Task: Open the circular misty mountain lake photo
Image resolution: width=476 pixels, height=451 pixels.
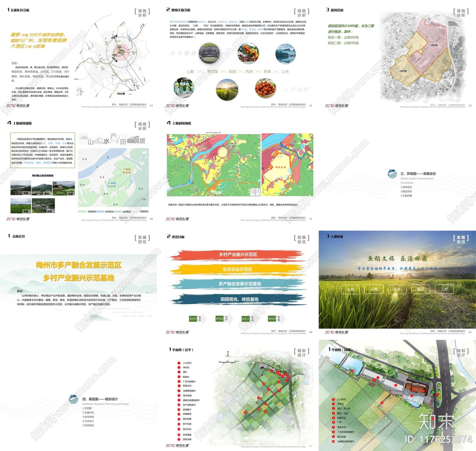Action: click(285, 54)
